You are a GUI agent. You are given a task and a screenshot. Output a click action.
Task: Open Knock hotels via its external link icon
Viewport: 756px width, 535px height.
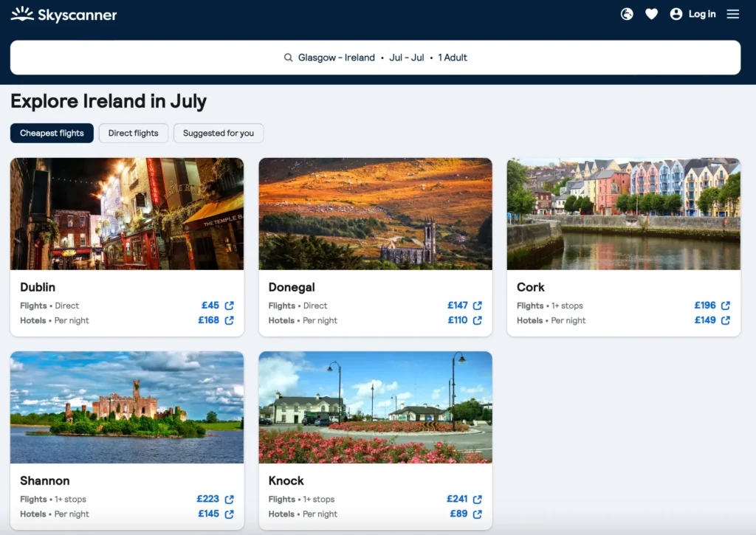point(477,514)
